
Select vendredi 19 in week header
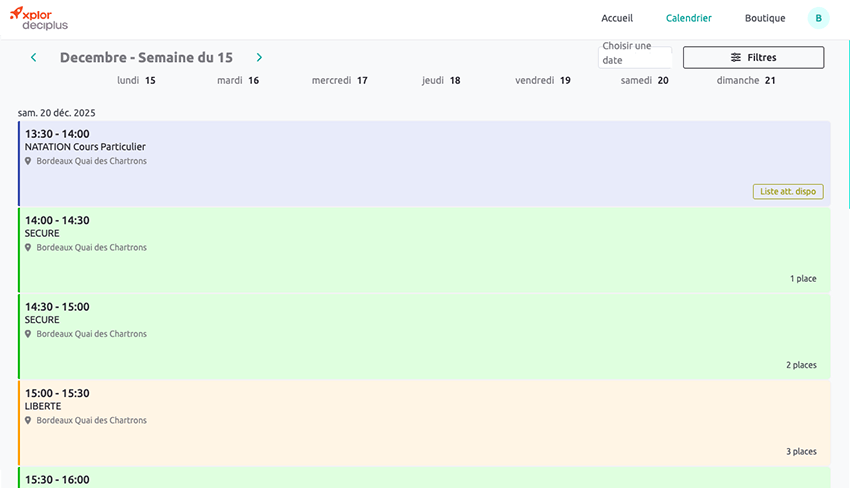pos(543,81)
